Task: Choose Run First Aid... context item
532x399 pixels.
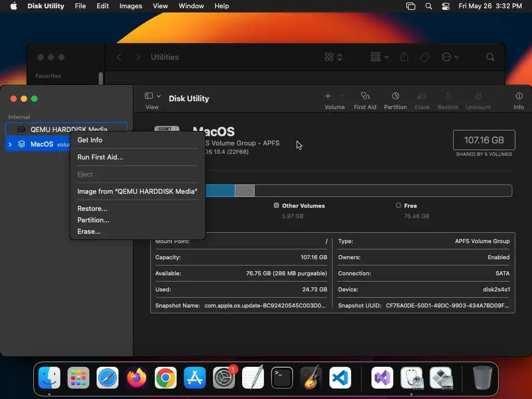Action: (100, 157)
